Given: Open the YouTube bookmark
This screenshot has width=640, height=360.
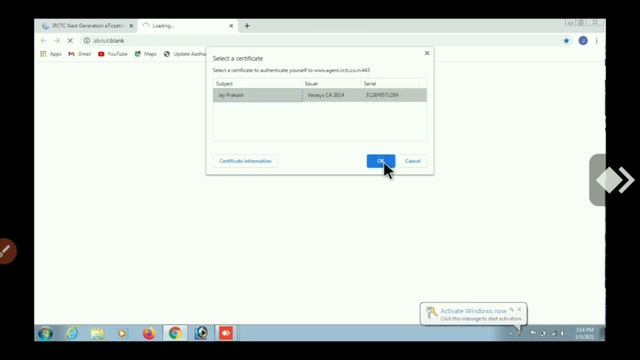Looking at the screenshot, I should (113, 54).
